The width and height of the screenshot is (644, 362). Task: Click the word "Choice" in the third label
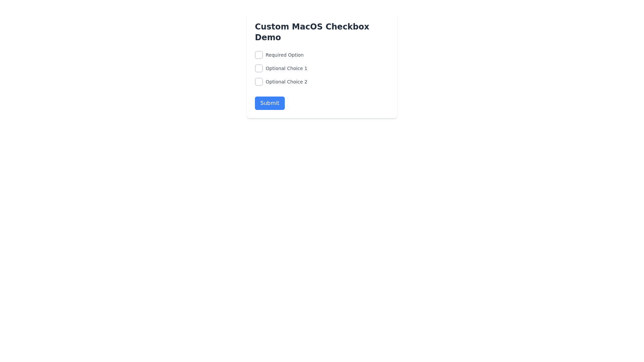pyautogui.click(x=295, y=82)
